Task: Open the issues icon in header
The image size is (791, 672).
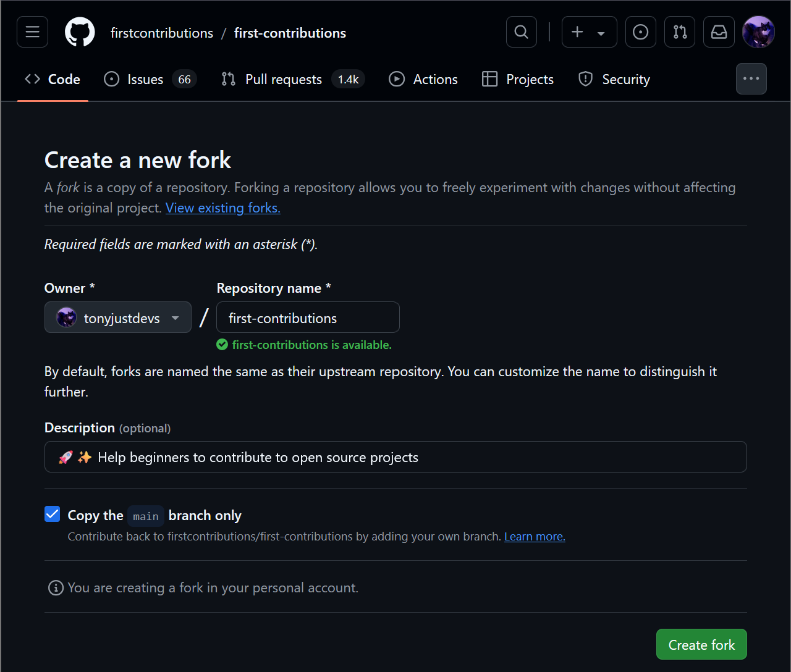Action: click(641, 32)
